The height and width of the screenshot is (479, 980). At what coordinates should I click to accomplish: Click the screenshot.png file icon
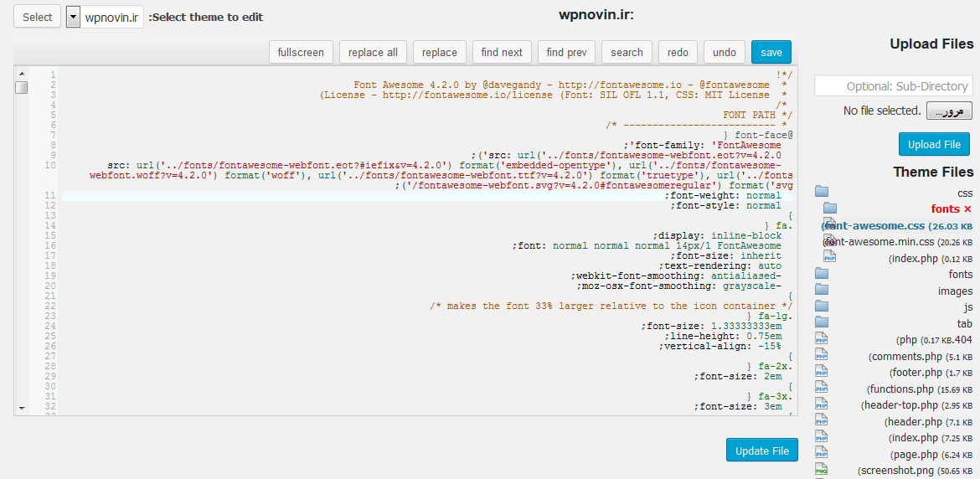click(x=821, y=469)
